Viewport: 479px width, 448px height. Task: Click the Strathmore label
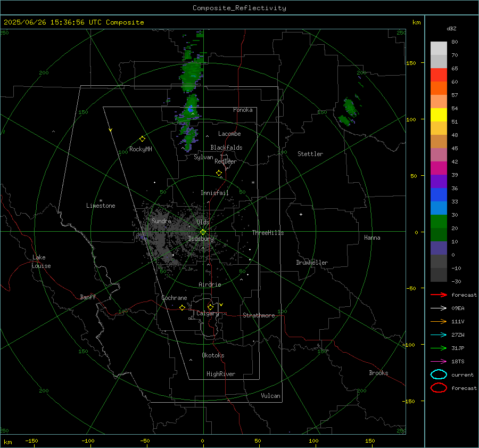tap(259, 315)
